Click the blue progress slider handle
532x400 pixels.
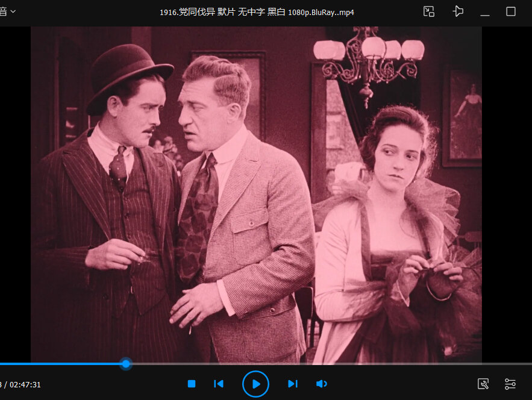[x=126, y=364]
